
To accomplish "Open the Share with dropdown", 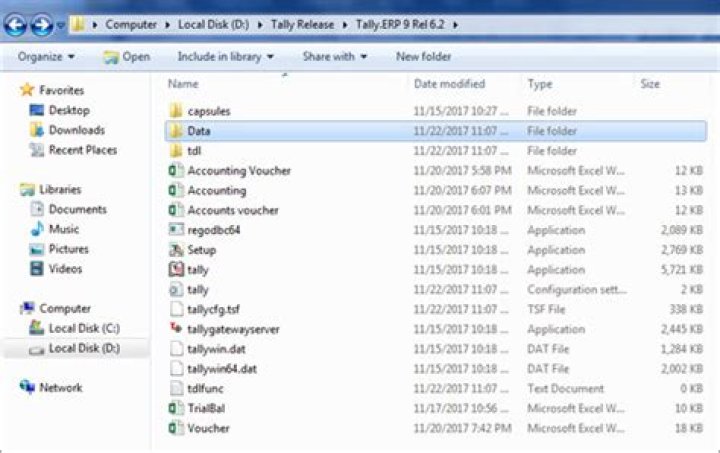I will point(335,57).
